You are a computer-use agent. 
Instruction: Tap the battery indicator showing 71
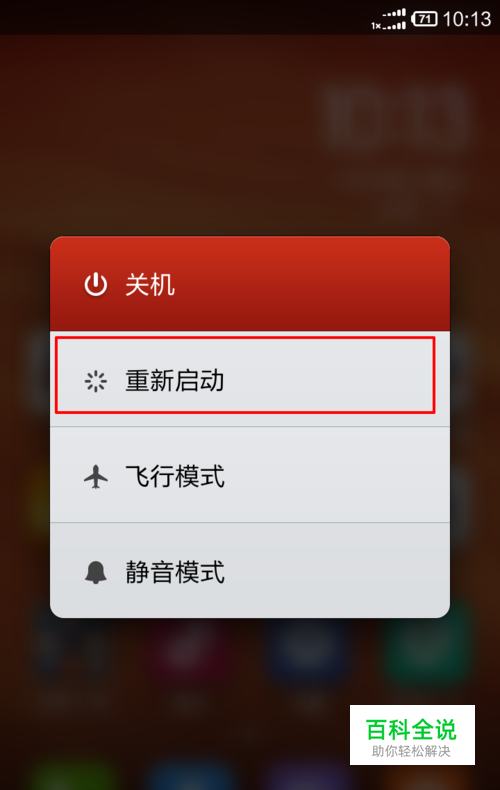[x=424, y=19]
